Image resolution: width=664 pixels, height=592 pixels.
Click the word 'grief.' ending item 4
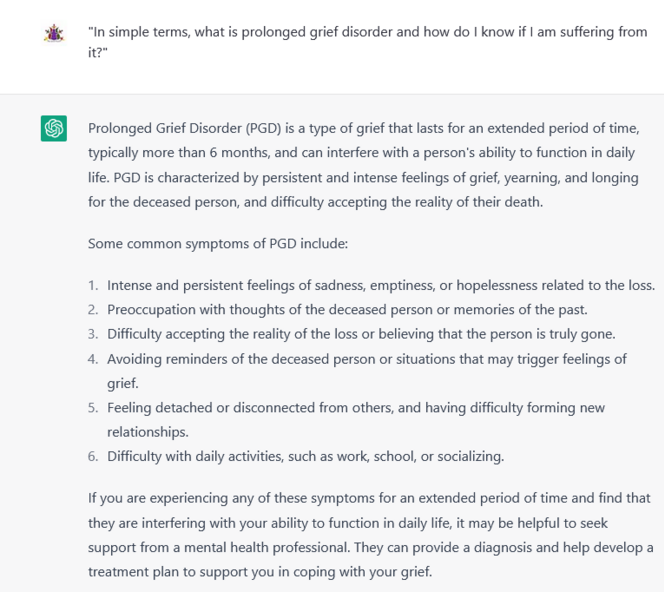123,384
